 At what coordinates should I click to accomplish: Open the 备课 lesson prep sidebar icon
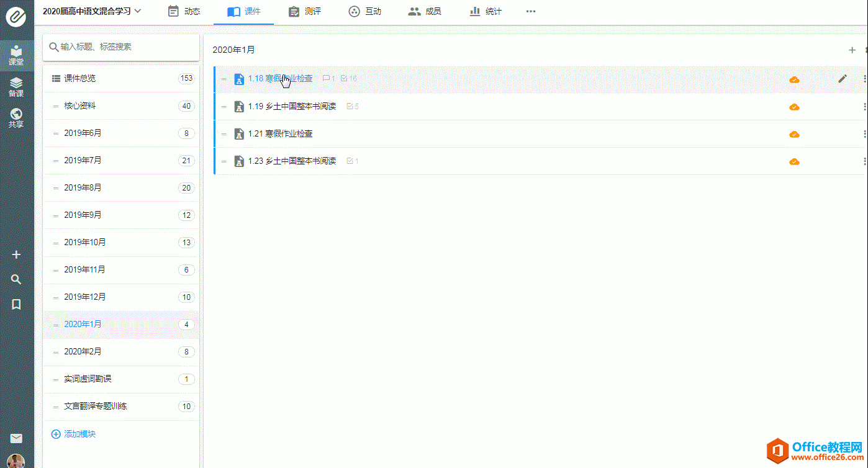point(16,87)
